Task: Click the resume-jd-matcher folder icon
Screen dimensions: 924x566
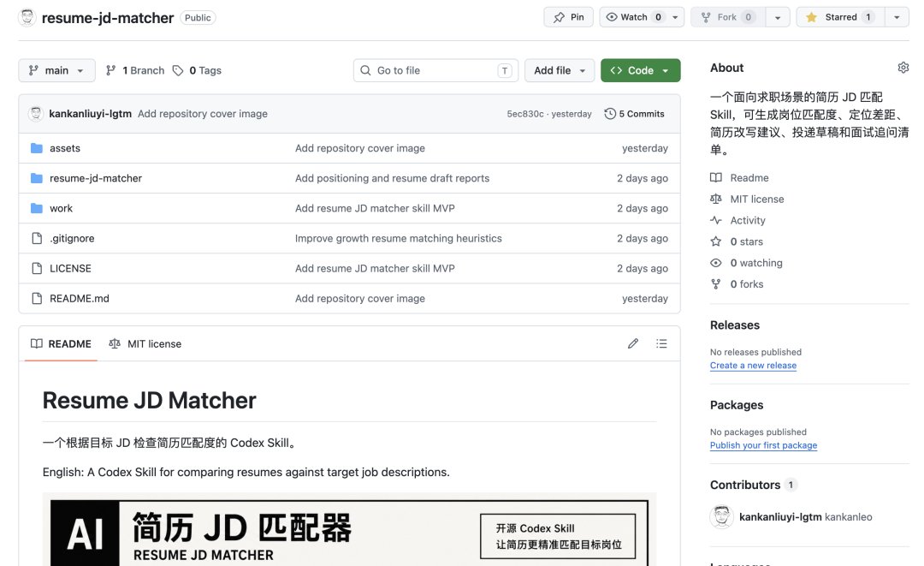Action: 37,178
